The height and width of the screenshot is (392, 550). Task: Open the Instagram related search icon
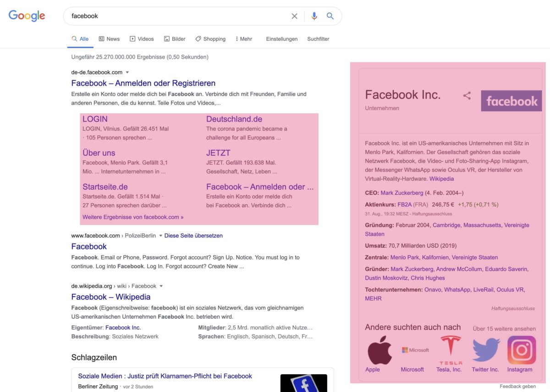point(522,350)
